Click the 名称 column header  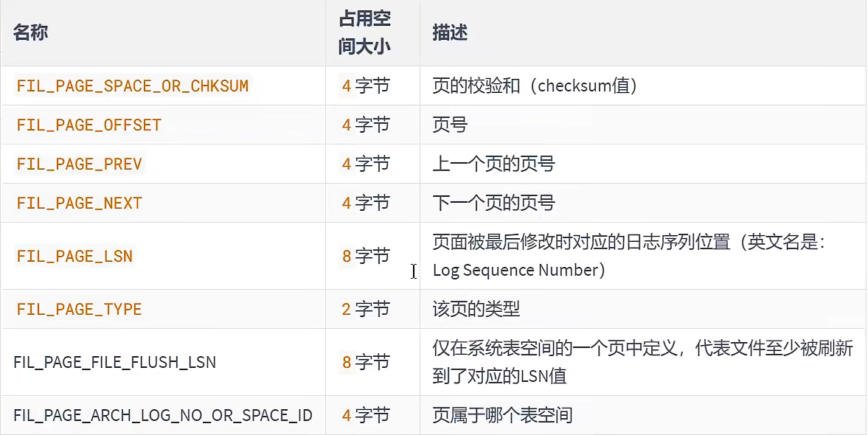coord(30,32)
